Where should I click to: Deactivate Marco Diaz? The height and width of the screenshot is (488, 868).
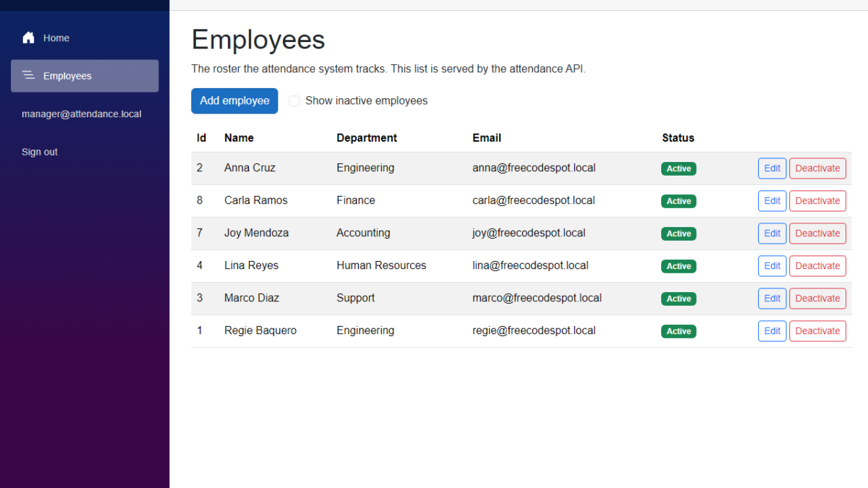click(x=817, y=299)
